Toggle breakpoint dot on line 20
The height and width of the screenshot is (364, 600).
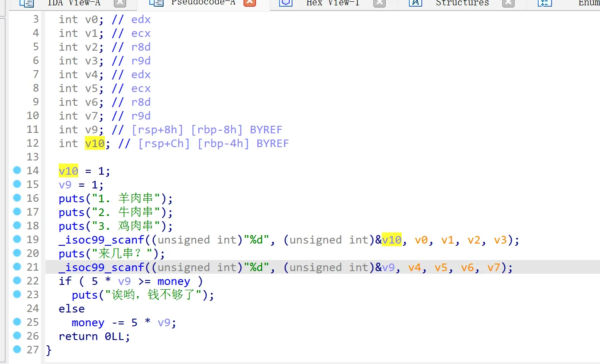[17, 253]
